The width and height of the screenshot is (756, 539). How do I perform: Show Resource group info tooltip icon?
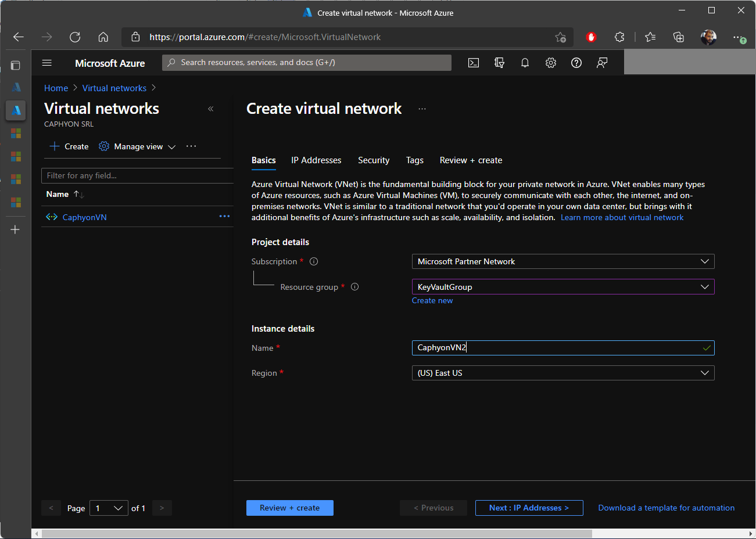[355, 286]
